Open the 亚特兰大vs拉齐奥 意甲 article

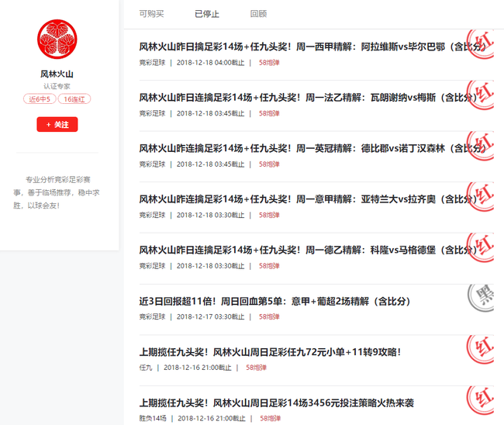pos(308,199)
